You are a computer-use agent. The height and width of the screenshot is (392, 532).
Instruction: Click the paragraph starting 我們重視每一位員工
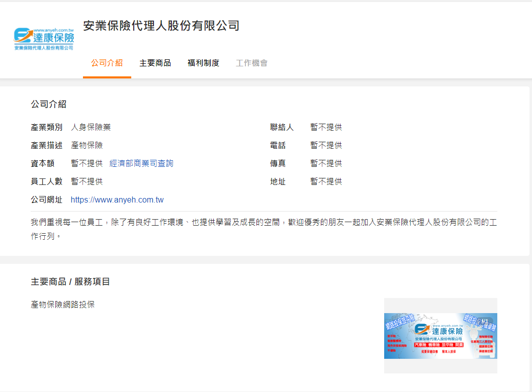pos(263,229)
